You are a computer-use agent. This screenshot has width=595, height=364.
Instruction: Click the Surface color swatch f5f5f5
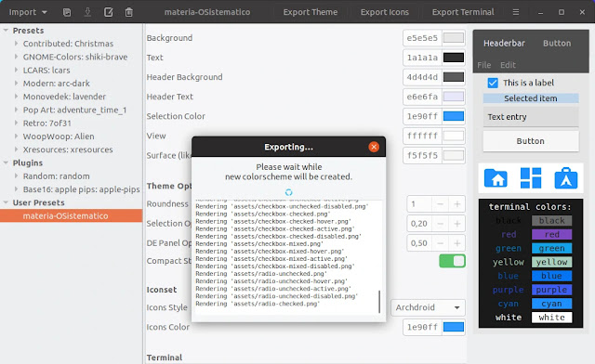pos(454,155)
